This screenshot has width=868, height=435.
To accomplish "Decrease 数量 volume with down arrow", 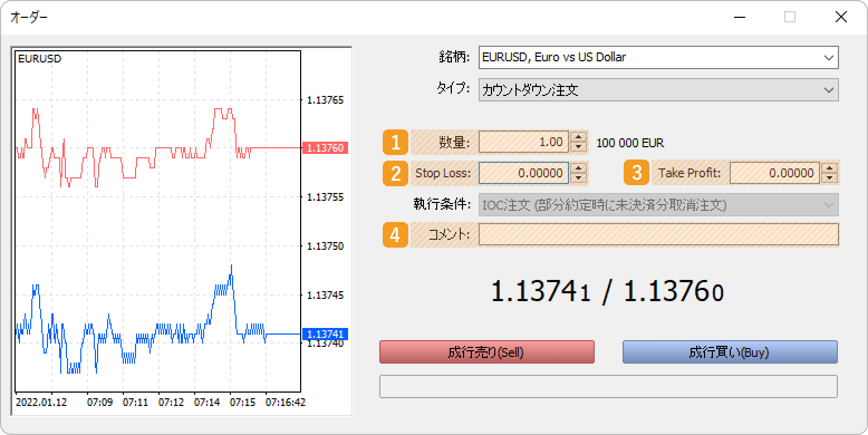I will (579, 147).
